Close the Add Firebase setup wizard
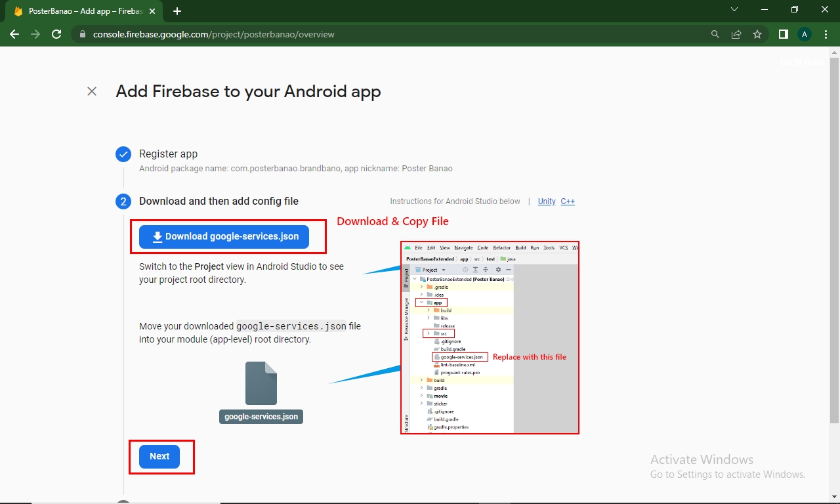This screenshot has height=504, width=840. coord(92,91)
